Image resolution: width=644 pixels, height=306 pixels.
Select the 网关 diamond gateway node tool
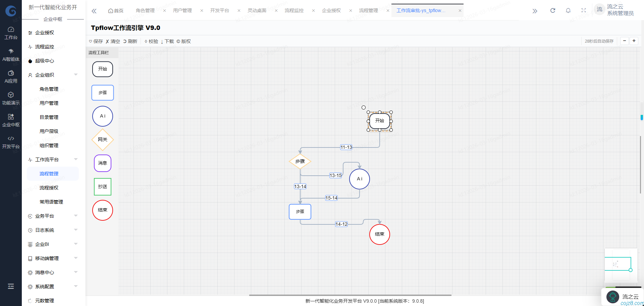click(x=102, y=140)
